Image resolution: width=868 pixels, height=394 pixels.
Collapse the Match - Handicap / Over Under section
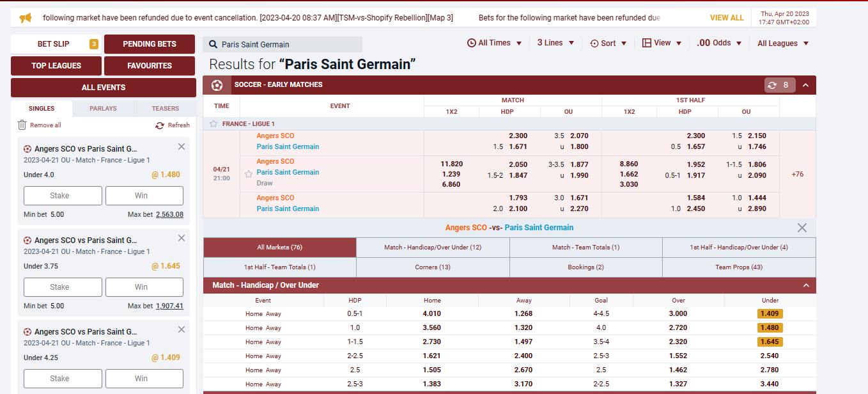pos(806,285)
